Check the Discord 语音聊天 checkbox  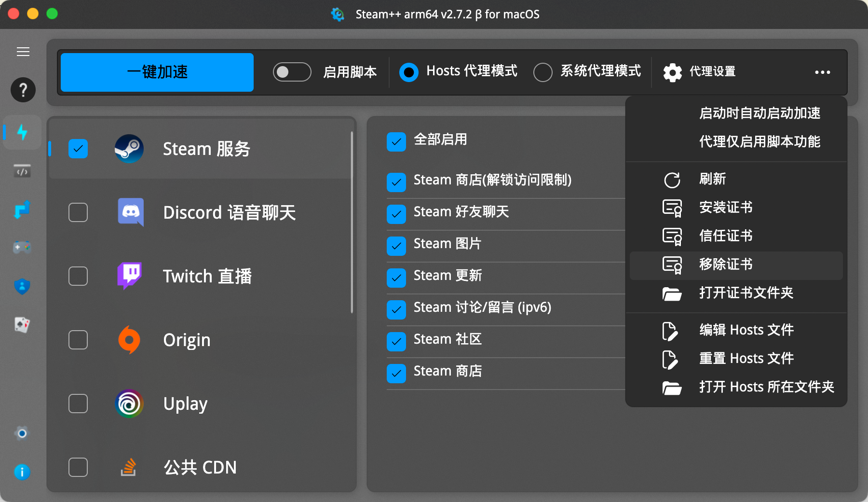tap(78, 212)
